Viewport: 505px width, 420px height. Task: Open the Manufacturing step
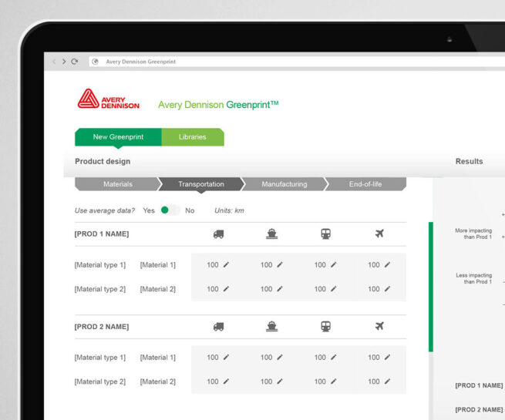click(284, 184)
